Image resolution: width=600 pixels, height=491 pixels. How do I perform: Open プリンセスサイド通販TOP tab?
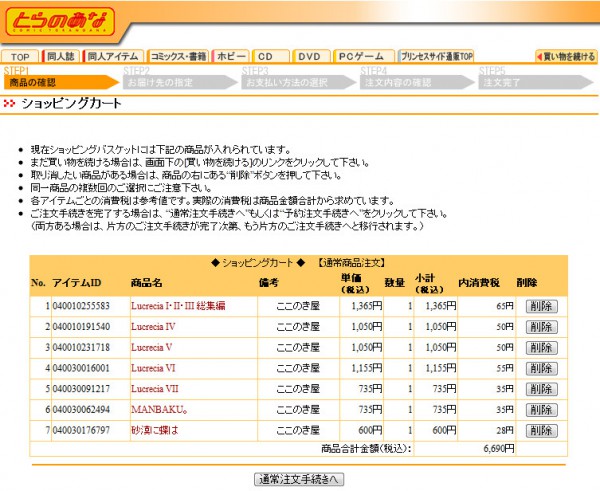tap(436, 57)
